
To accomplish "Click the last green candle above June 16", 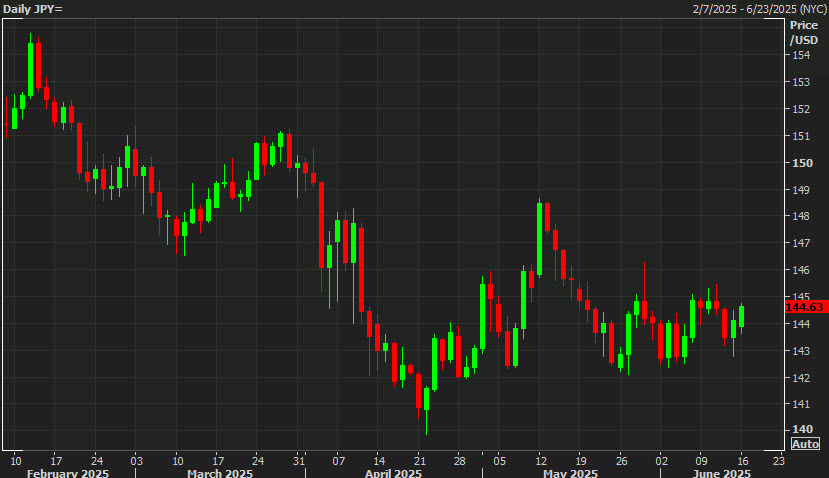I will [x=741, y=317].
